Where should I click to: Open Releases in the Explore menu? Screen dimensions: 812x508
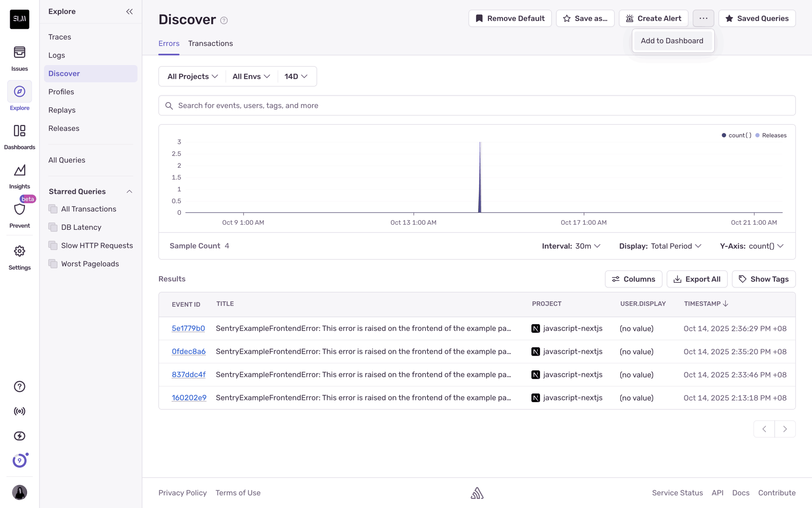pyautogui.click(x=91, y=128)
